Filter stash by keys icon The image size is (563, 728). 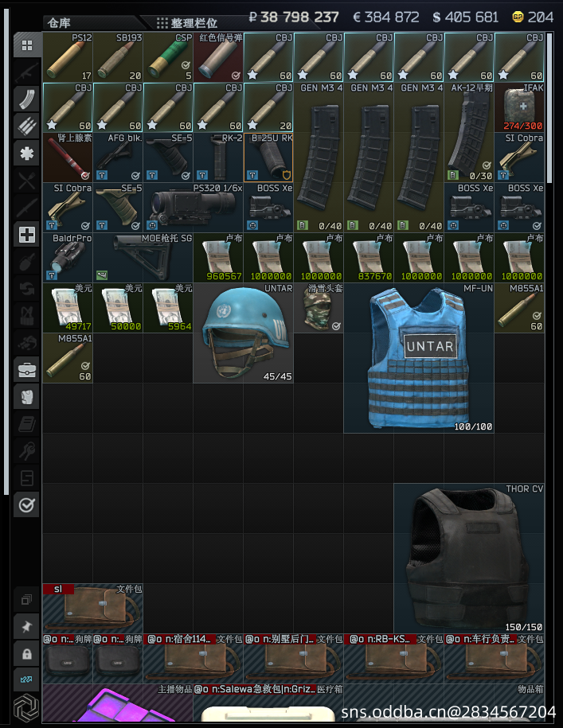coord(27,451)
